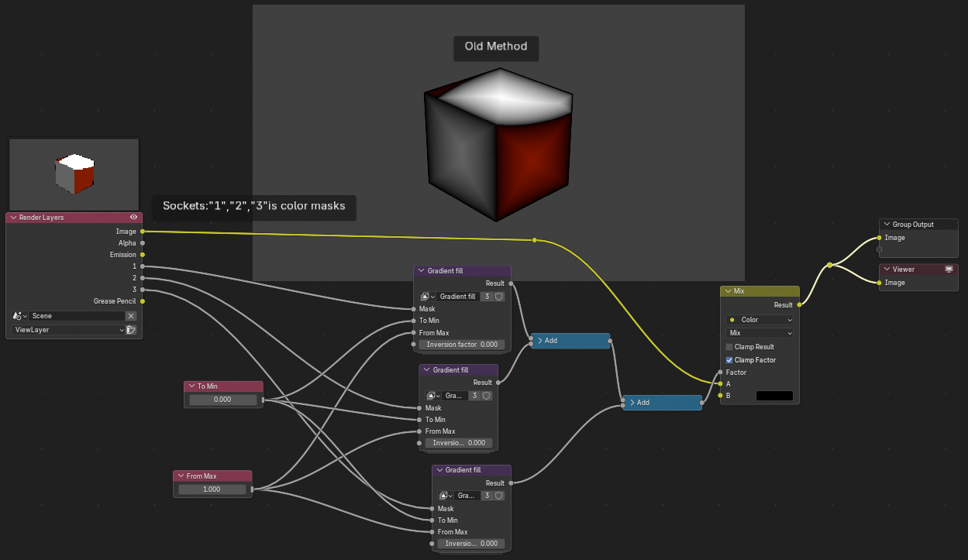Open the scene browse icon beside Scene field
The image size is (968, 560).
(x=20, y=316)
